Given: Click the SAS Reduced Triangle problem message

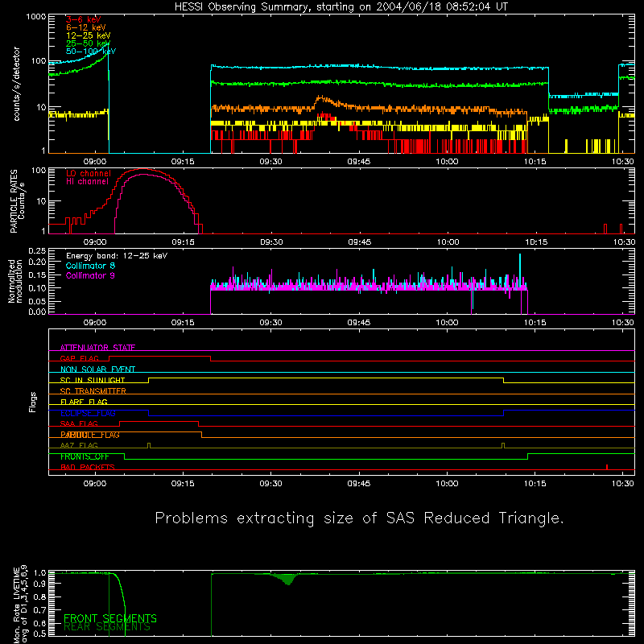Looking at the screenshot, I should point(359,518).
